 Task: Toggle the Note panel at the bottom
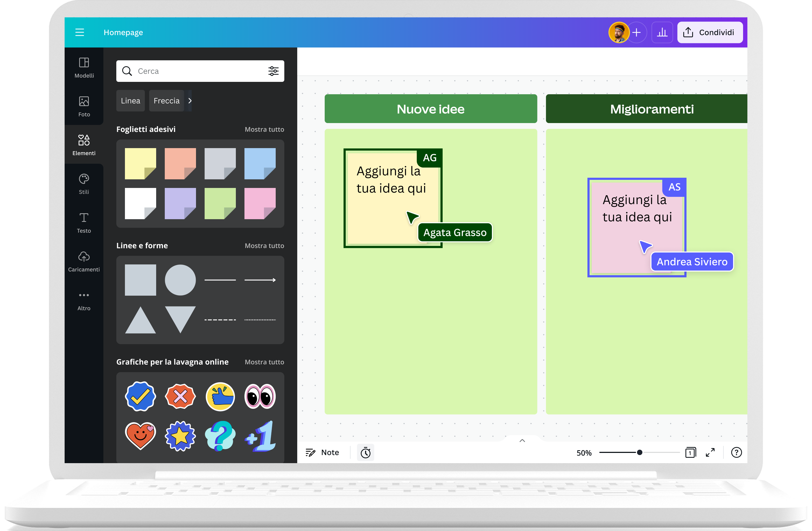point(323,452)
